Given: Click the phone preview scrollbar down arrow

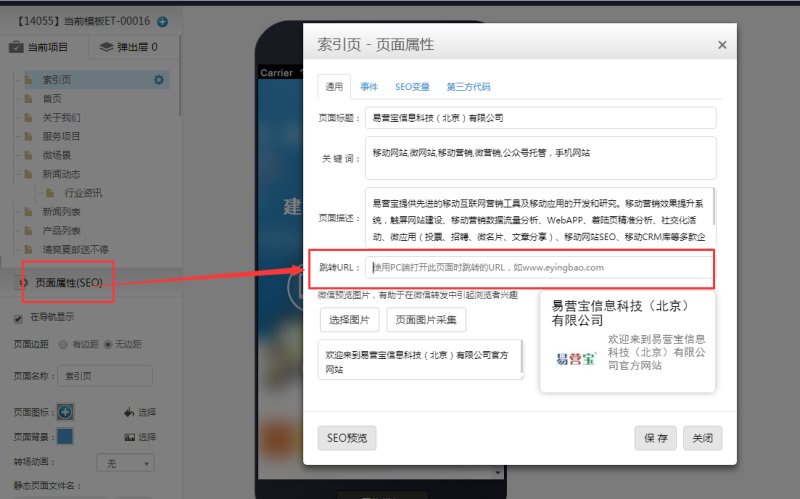Looking at the screenshot, I should click(498, 473).
